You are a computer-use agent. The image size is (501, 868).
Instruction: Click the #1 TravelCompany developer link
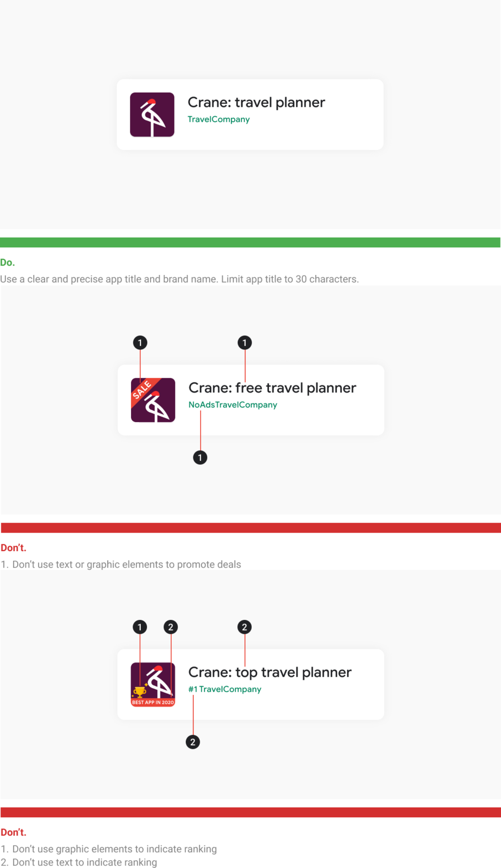click(225, 689)
